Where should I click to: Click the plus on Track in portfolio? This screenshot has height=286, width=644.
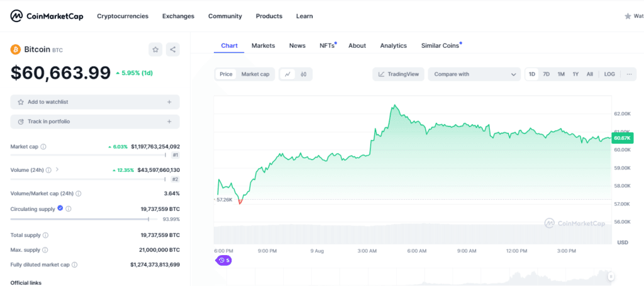tap(169, 122)
